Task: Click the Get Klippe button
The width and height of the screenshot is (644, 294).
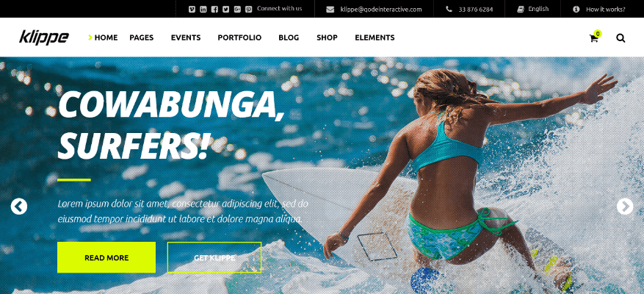Action: click(214, 257)
